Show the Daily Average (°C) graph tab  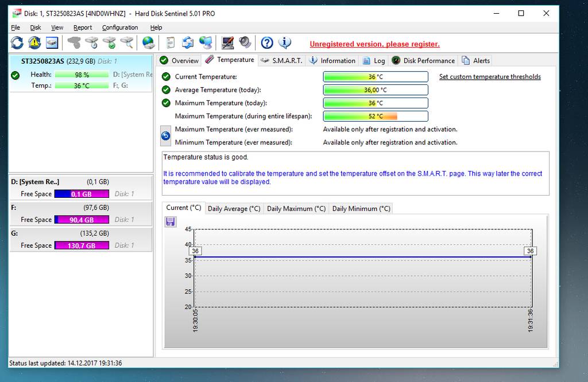234,209
